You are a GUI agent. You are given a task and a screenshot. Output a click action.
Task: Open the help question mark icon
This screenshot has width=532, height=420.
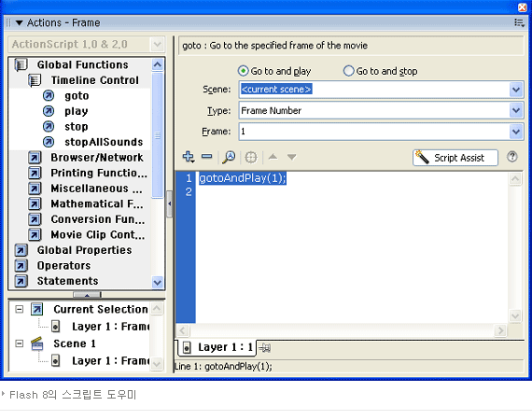512,157
